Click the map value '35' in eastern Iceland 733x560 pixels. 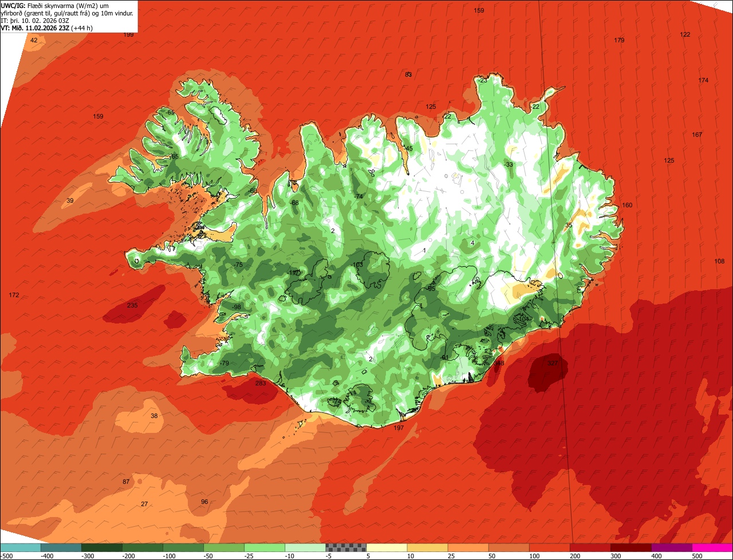(569, 225)
